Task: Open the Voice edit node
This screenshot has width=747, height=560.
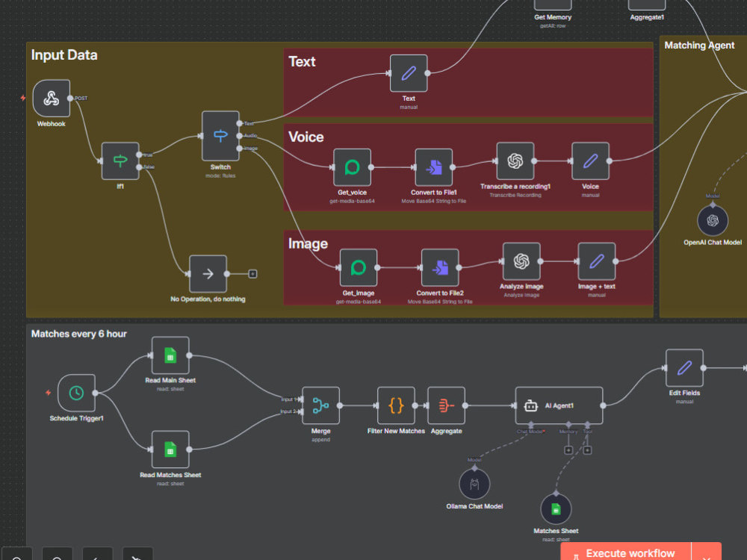Action: 590,161
